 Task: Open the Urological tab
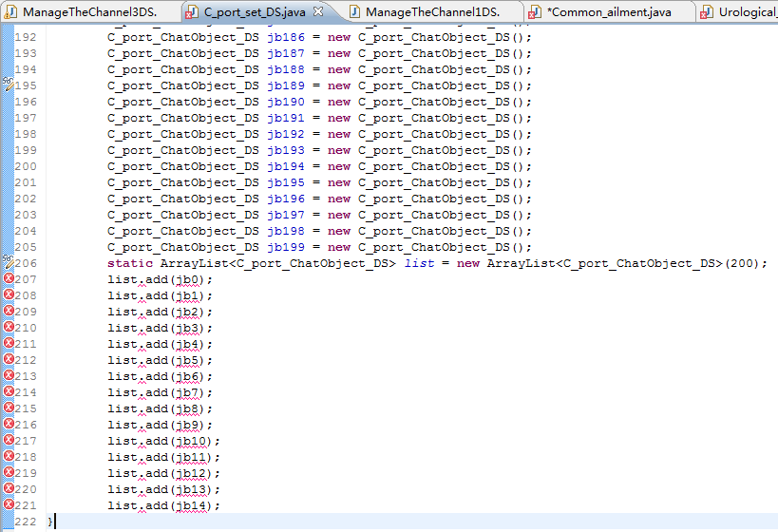point(738,11)
